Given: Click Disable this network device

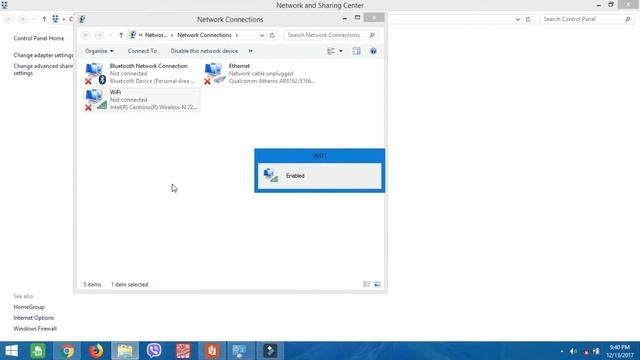Looking at the screenshot, I should [204, 51].
